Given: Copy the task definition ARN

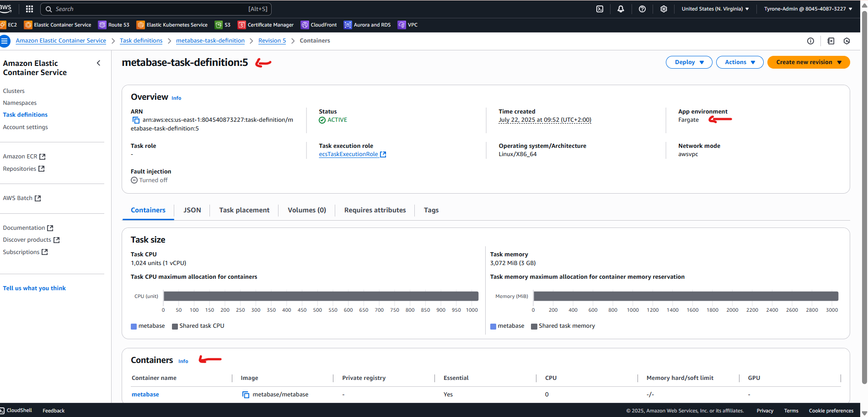Looking at the screenshot, I should pyautogui.click(x=136, y=119).
